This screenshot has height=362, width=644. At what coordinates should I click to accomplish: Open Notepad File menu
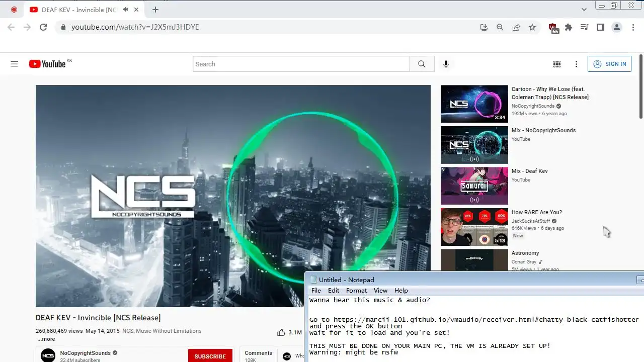(x=316, y=291)
